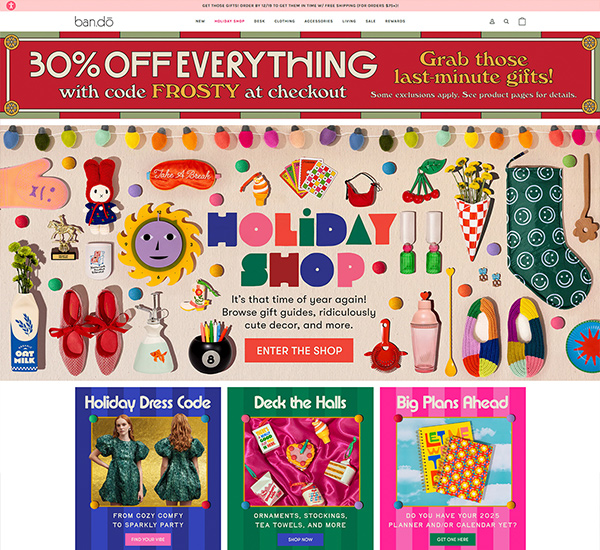The height and width of the screenshot is (550, 600).
Task: Open the Holiday Dress Code green dress image
Action: (149, 462)
